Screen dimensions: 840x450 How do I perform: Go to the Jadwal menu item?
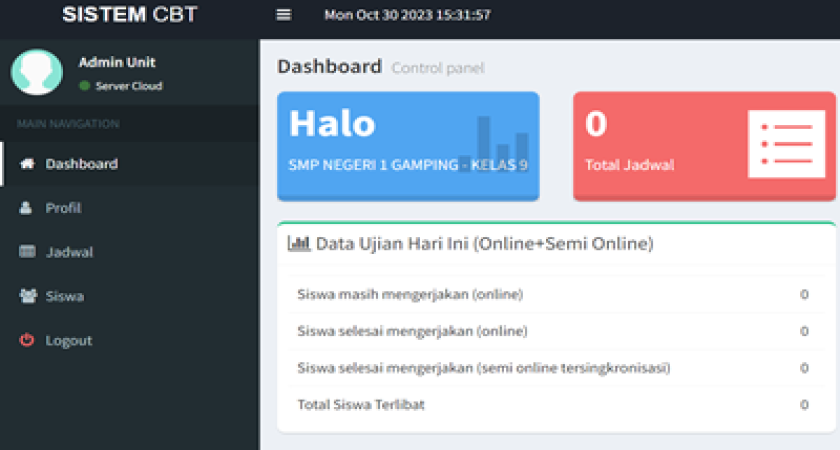69,252
